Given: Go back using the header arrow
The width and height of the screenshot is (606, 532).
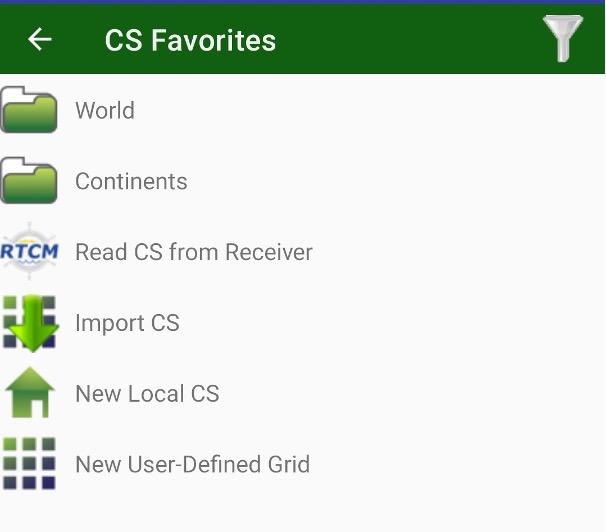Looking at the screenshot, I should pyautogui.click(x=39, y=39).
